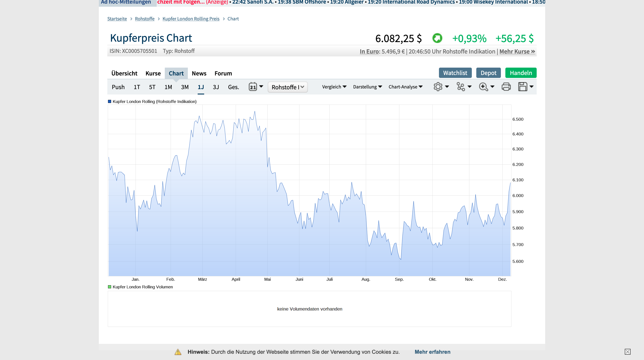This screenshot has height=360, width=644.
Task: Switch to the Kurse tab
Action: (x=153, y=73)
